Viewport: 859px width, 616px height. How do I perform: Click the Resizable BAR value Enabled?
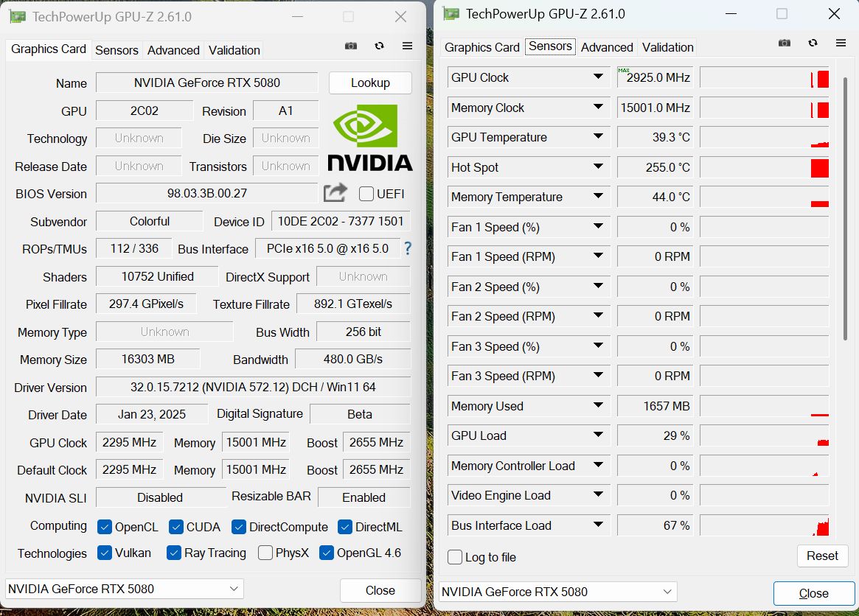(364, 497)
